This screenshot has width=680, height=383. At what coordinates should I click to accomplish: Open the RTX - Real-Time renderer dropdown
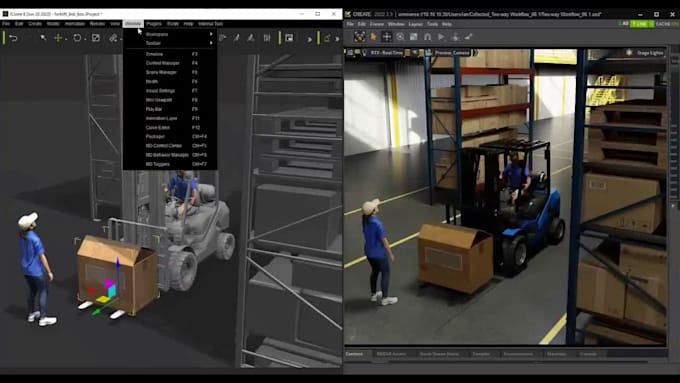click(x=387, y=52)
